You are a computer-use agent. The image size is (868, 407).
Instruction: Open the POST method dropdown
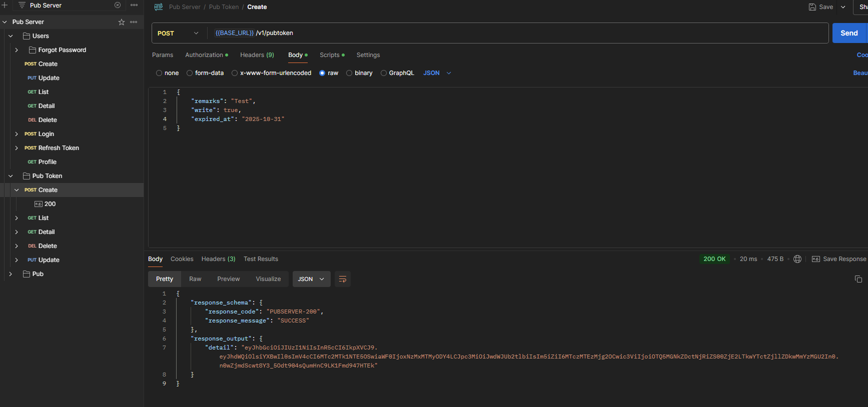[179, 33]
